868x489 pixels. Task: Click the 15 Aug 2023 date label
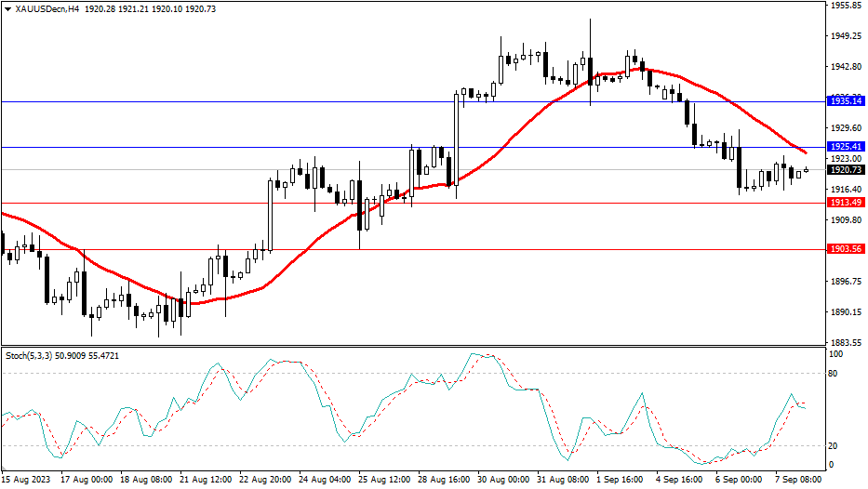coord(28,480)
